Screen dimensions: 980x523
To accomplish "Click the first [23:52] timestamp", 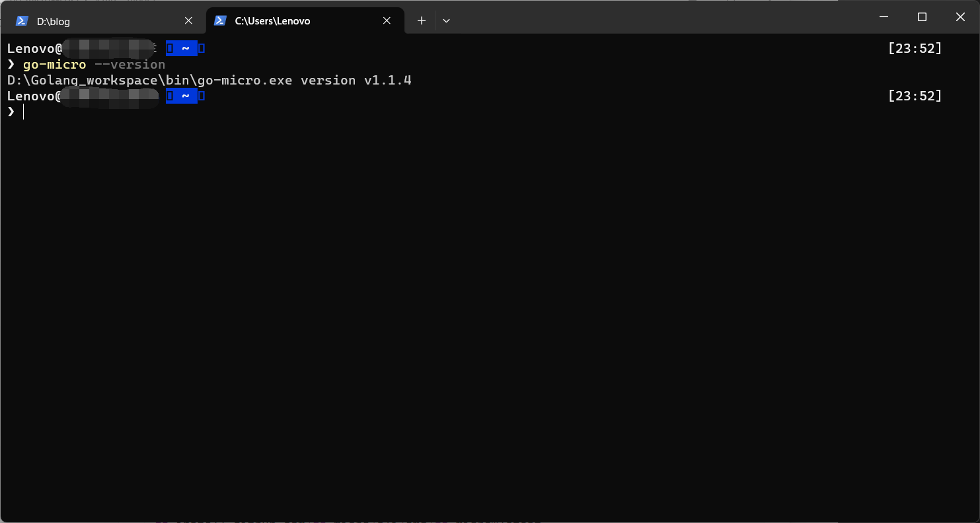I will 915,48.
